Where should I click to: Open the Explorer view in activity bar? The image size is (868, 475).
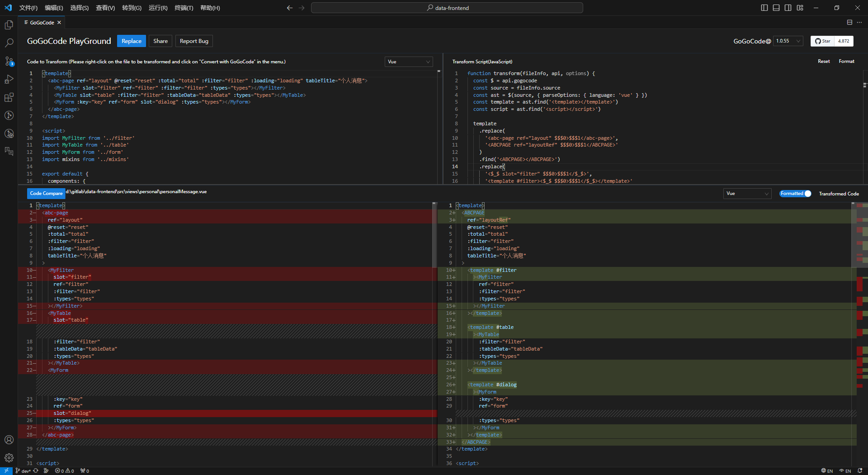click(9, 25)
